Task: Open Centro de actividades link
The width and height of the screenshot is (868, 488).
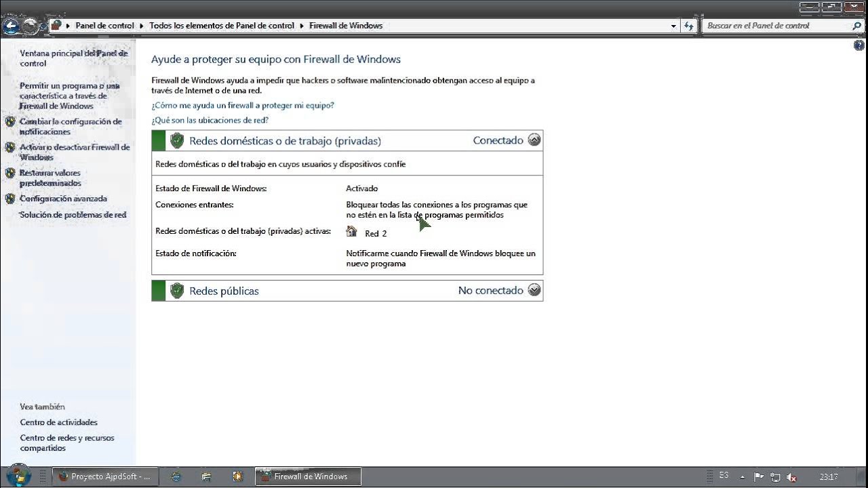Action: click(58, 422)
